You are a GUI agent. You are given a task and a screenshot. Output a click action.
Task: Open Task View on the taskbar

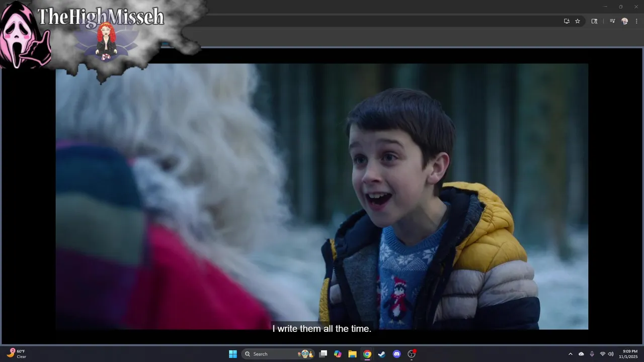(x=323, y=354)
